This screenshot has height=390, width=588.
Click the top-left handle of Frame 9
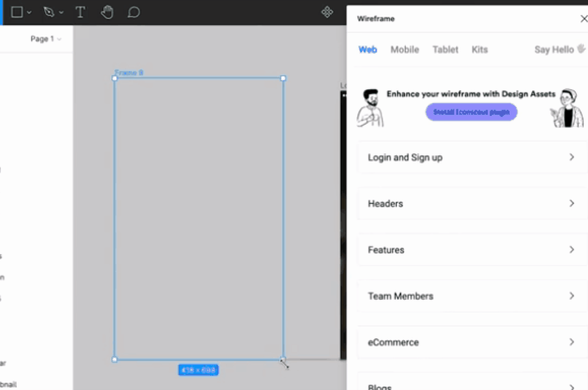pos(115,78)
